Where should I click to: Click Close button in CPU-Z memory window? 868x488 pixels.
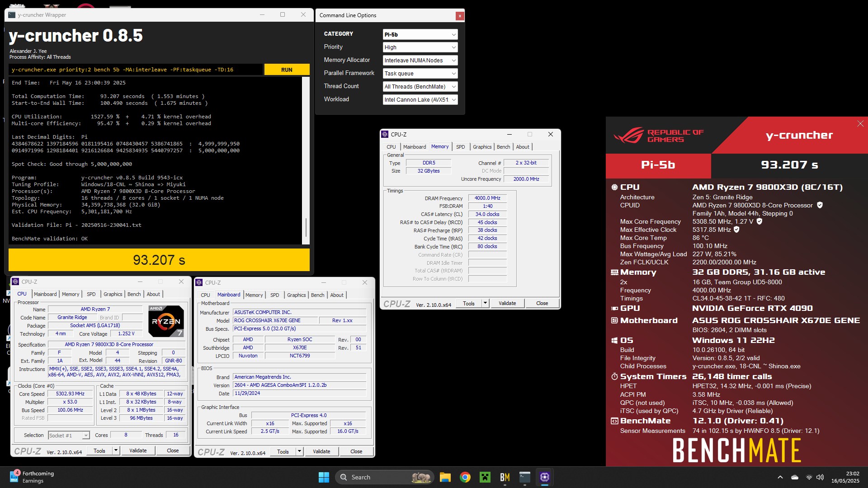(x=542, y=303)
